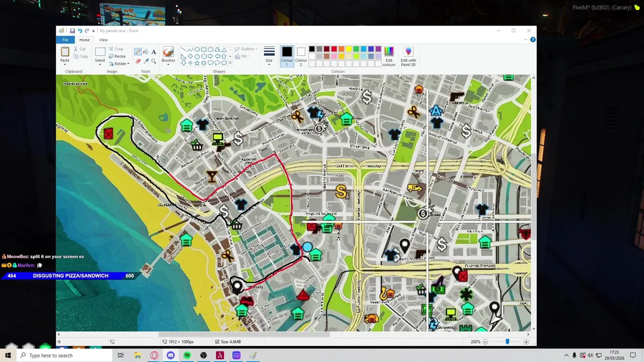This screenshot has height=362, width=644.
Task: Select the Colour picker eyedropper tool
Action: pyautogui.click(x=146, y=61)
